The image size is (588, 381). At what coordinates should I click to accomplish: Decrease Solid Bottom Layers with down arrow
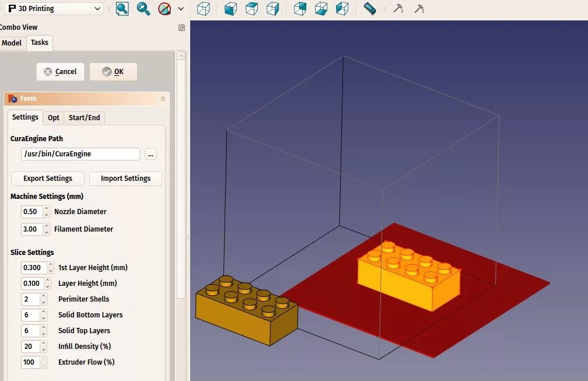coord(44,319)
